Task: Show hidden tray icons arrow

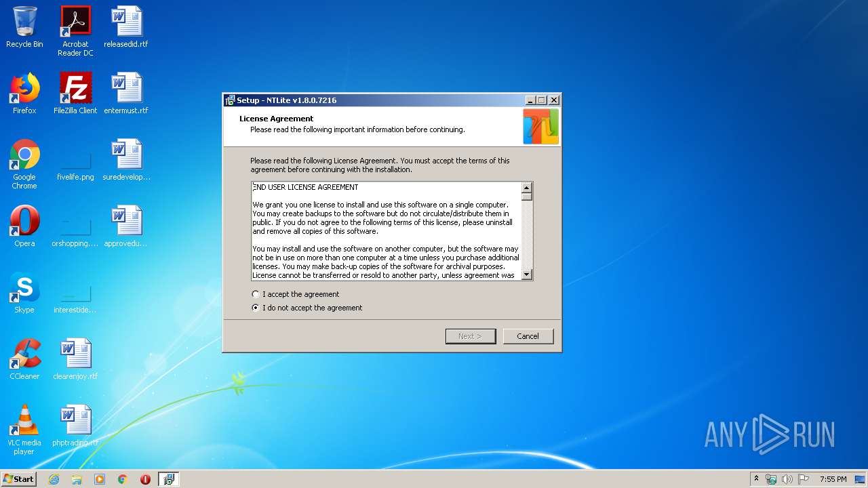Action: (x=756, y=479)
